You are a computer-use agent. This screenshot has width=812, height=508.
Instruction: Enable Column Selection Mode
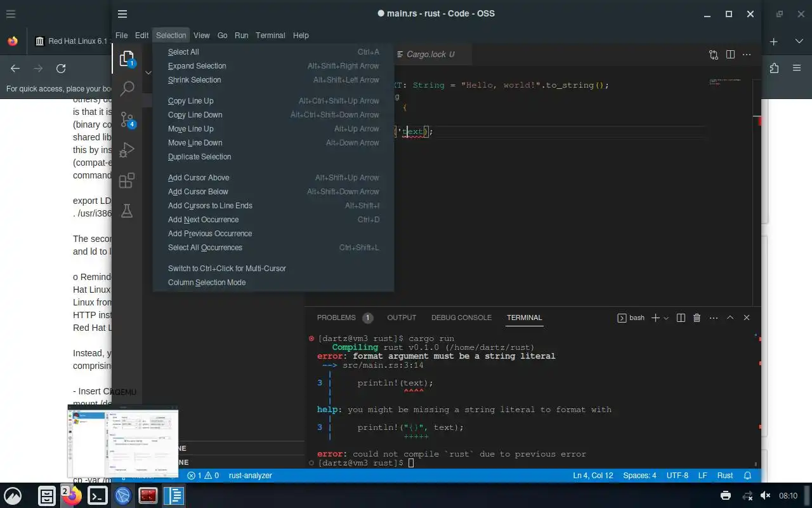[x=273, y=283]
